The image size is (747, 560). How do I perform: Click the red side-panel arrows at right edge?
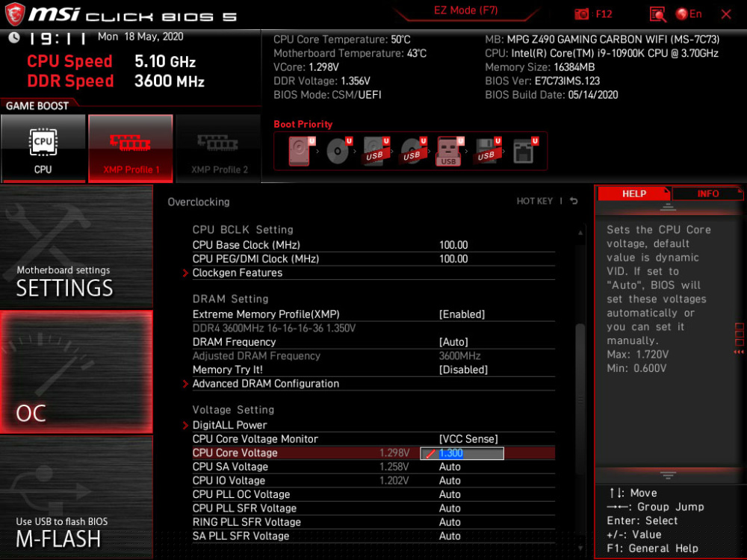pyautogui.click(x=739, y=352)
